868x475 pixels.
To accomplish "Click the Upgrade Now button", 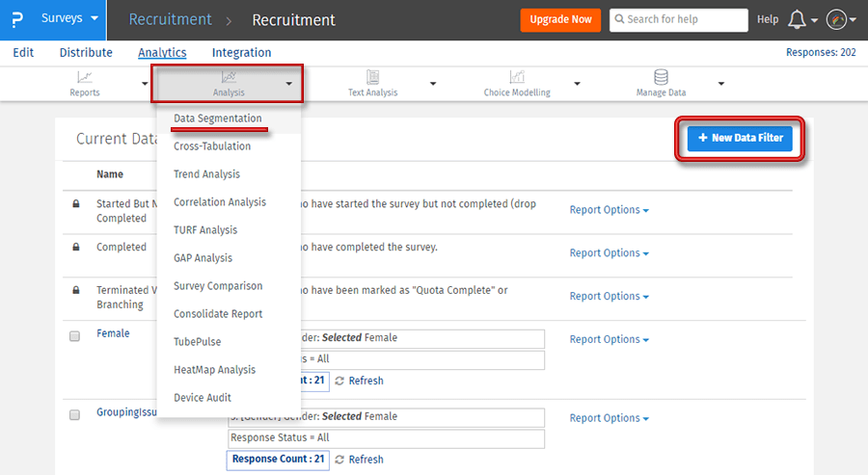I will (x=560, y=20).
